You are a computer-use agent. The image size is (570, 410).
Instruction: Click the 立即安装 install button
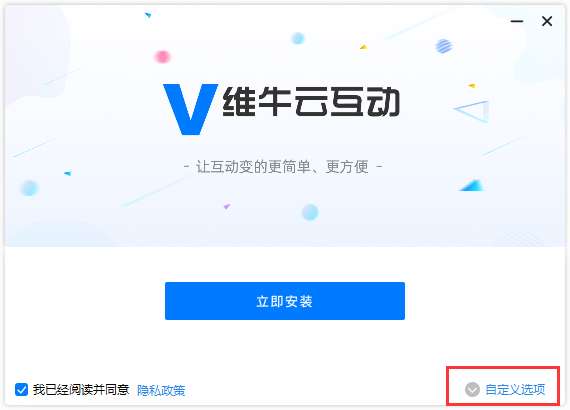285,301
